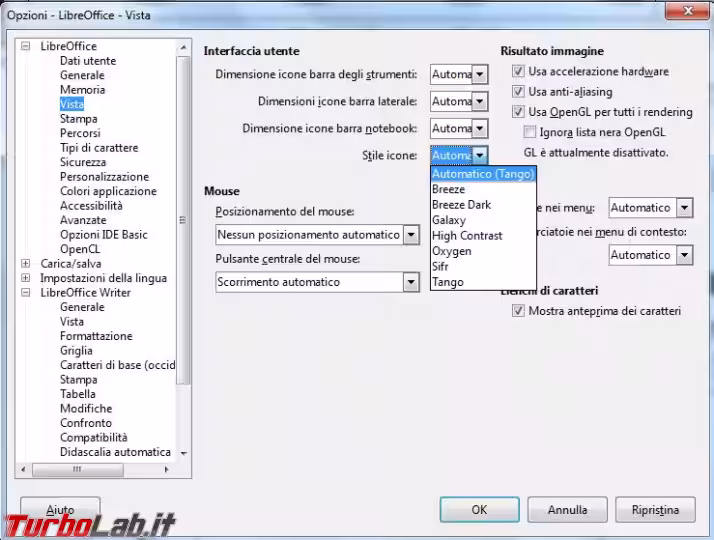Select Galaxy icon style
714x540 pixels.
(483, 220)
